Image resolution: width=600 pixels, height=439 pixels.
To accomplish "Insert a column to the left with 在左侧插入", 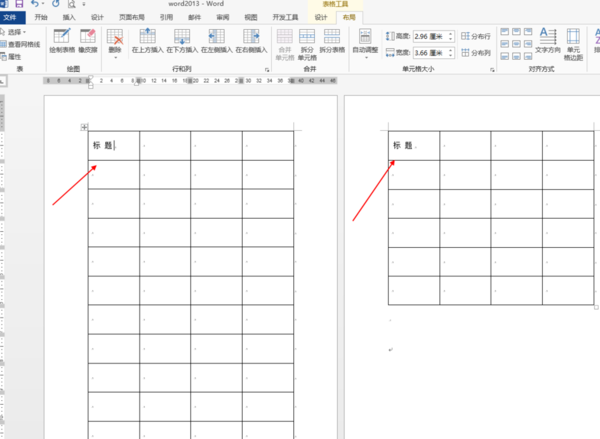I will click(x=217, y=41).
